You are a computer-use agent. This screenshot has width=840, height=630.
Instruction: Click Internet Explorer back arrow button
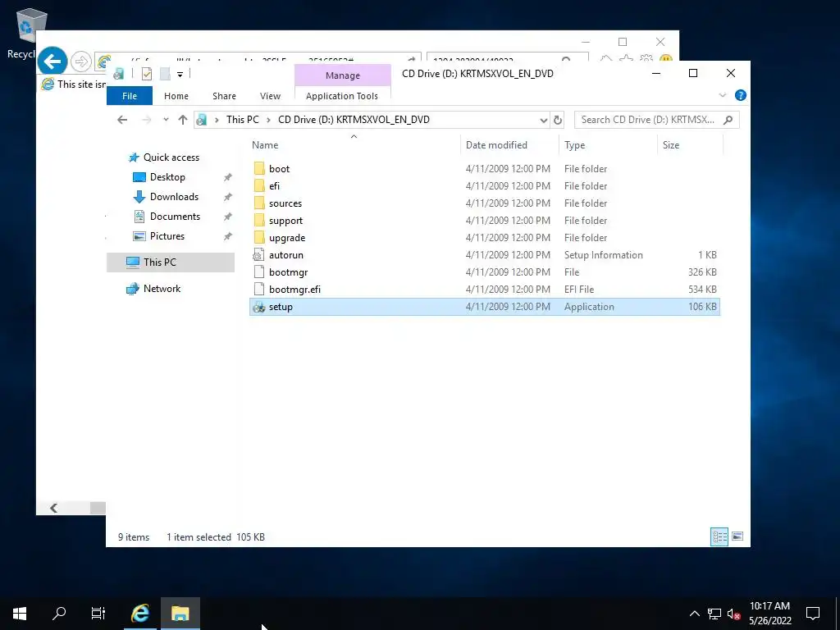click(52, 61)
